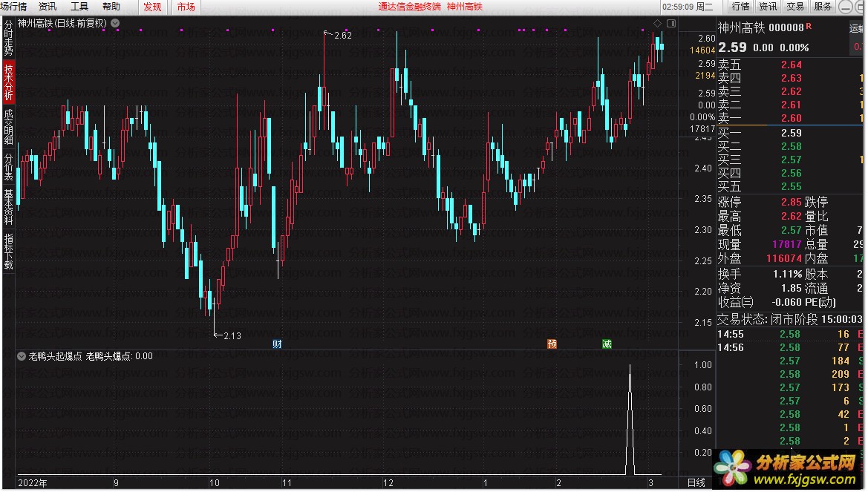This screenshot has width=868, height=492.
Task: Click the 交易状态 闭市阶段 status line
Action: (790, 319)
